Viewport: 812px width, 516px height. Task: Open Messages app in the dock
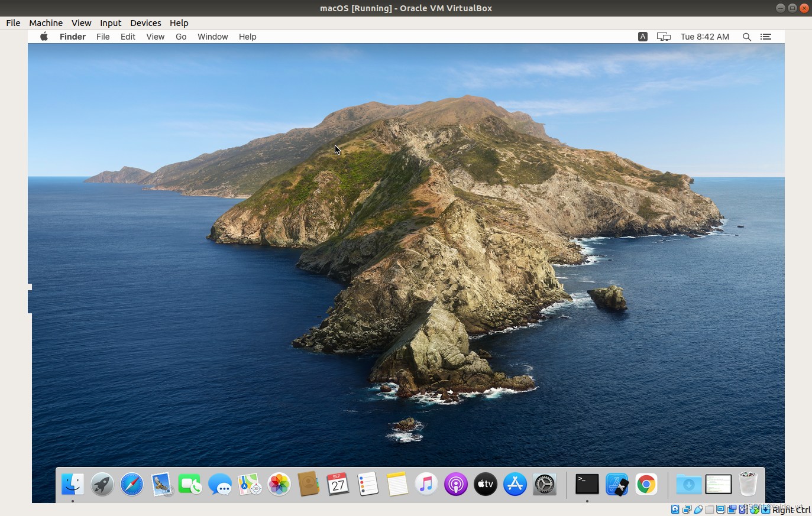pyautogui.click(x=220, y=485)
